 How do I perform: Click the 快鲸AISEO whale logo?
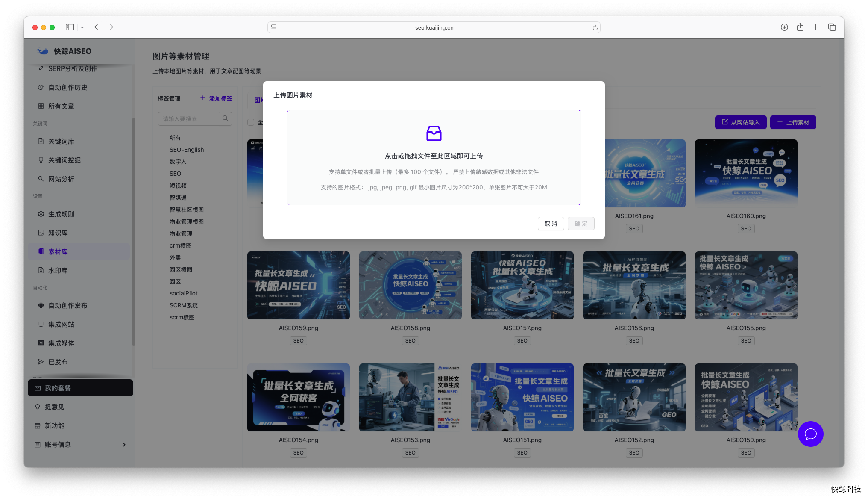(43, 51)
